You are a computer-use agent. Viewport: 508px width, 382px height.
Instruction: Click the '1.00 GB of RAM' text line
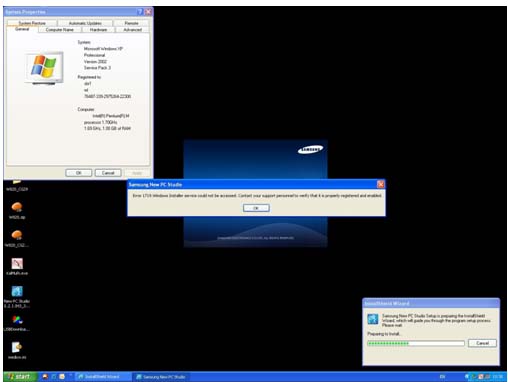coord(107,128)
